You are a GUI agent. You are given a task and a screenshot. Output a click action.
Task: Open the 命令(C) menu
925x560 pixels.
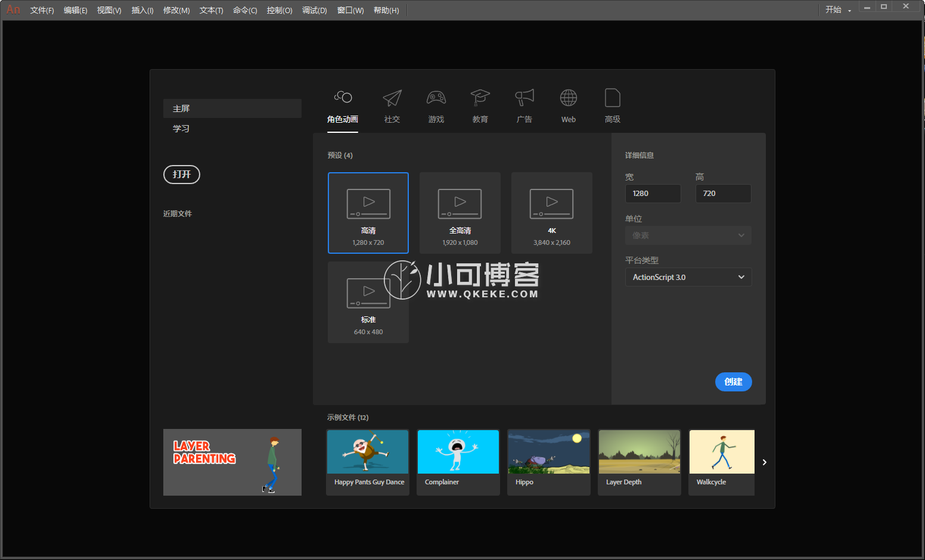245,10
